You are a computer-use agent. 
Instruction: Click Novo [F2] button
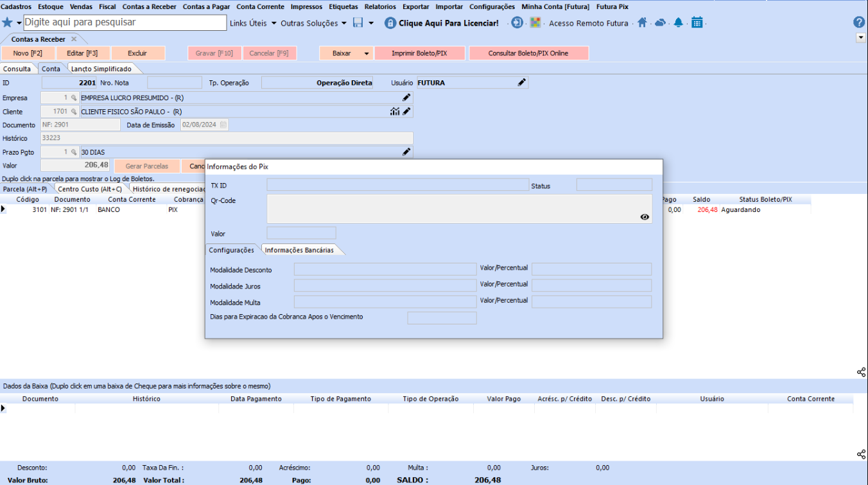point(28,53)
